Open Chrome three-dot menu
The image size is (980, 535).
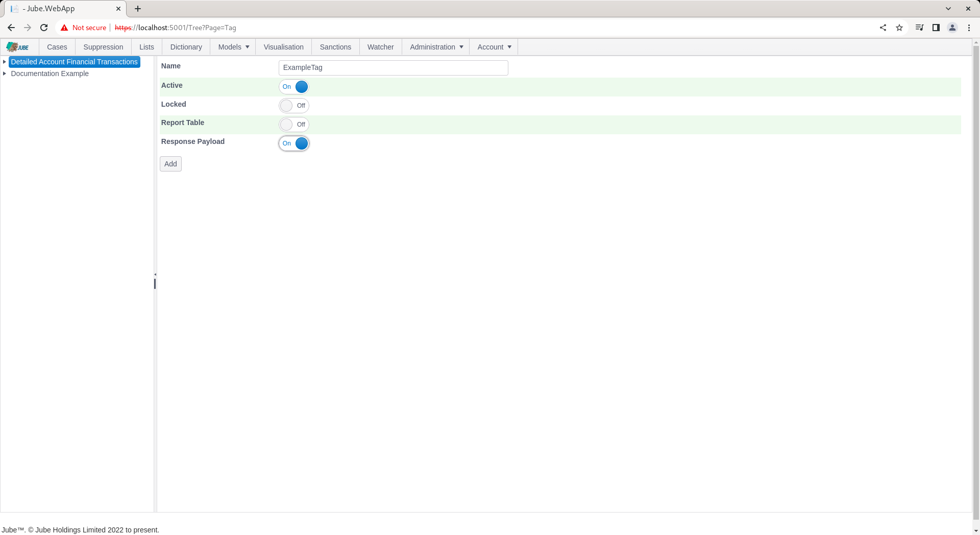coord(969,28)
